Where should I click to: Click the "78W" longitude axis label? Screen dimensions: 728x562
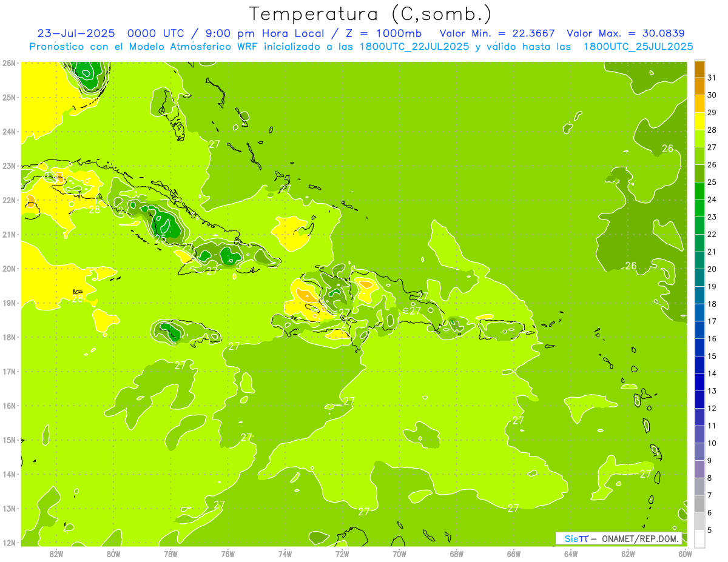[170, 554]
